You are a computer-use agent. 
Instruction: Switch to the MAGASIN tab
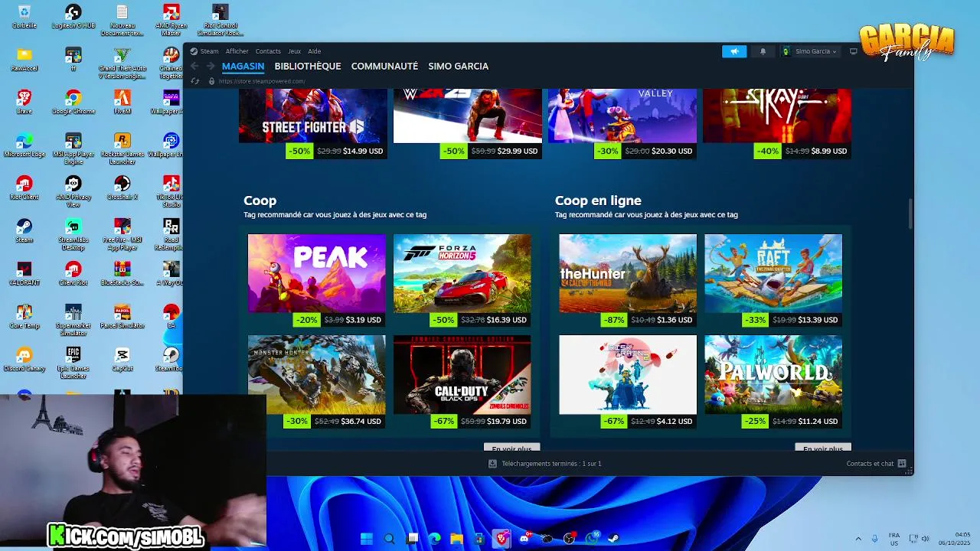(243, 67)
